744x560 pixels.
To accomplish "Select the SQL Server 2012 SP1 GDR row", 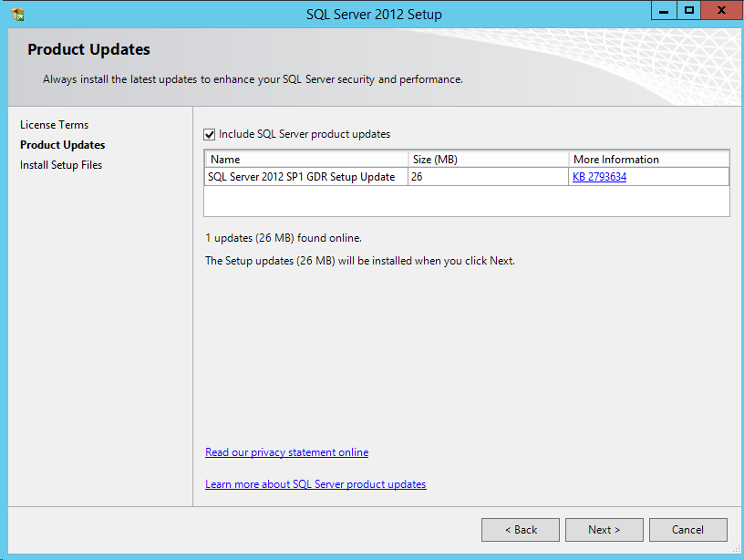I will click(302, 177).
